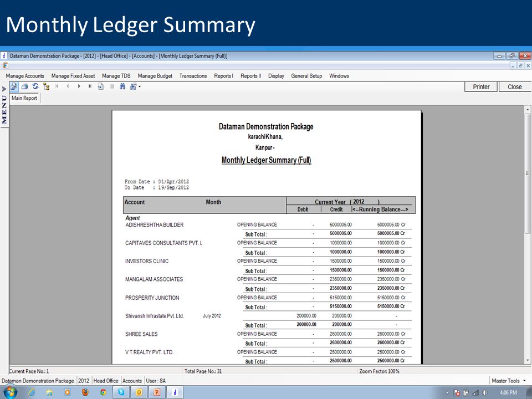
Task: Click the Export Report toolbar icon
Action: click(x=13, y=86)
